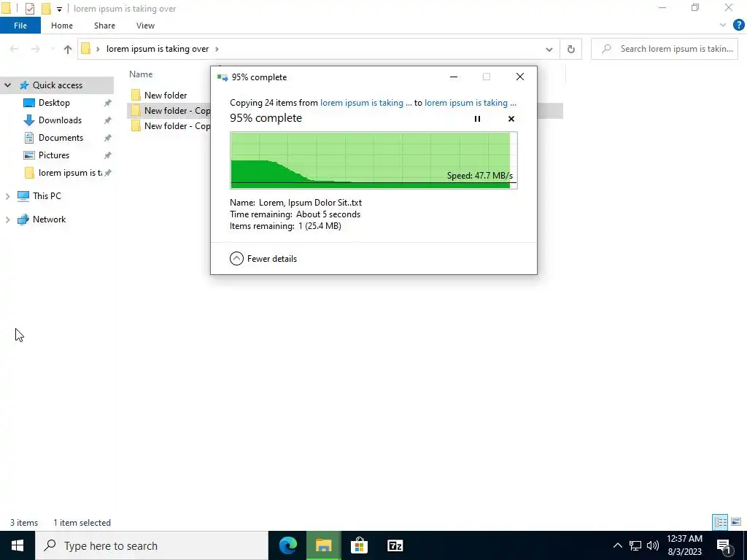Expand the ribbon with the chevron
747x560 pixels.
(723, 26)
